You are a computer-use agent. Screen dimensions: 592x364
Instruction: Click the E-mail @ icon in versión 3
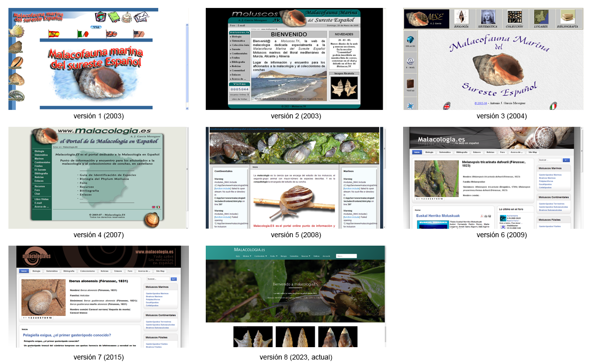(x=411, y=61)
